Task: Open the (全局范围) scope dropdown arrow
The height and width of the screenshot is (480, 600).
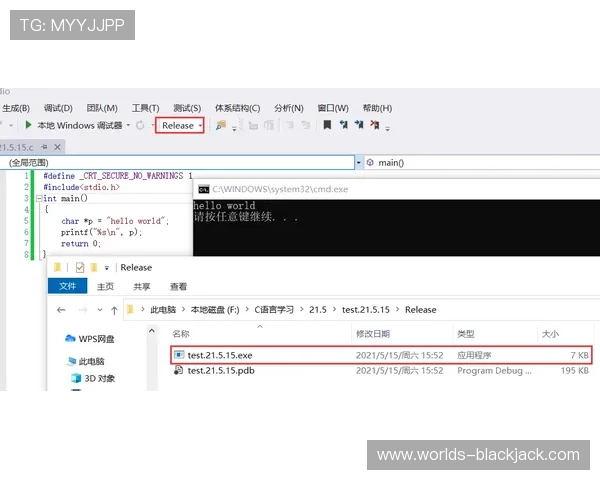Action: tap(359, 163)
